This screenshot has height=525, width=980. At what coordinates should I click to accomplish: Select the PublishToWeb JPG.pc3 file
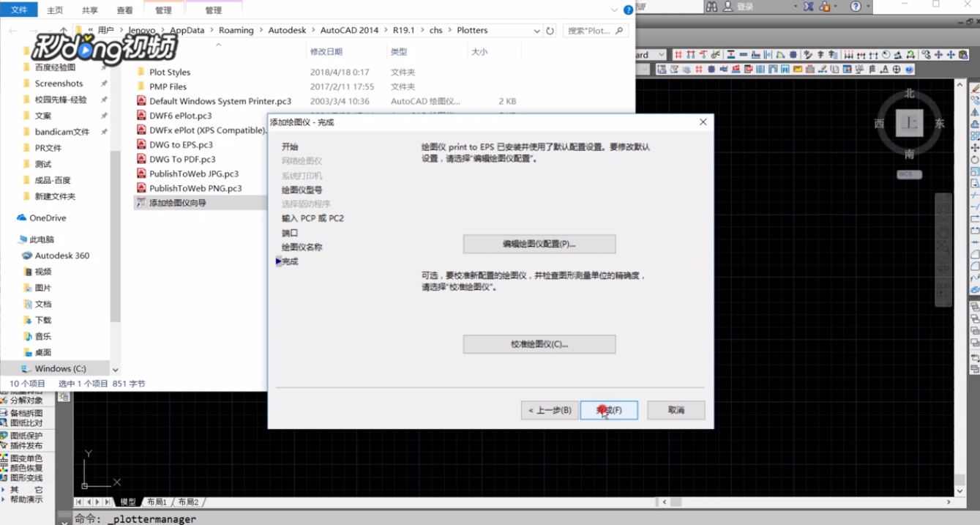tap(194, 174)
